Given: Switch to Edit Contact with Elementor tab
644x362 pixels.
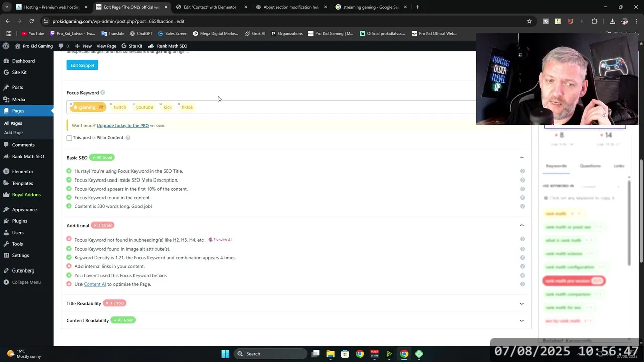Looking at the screenshot, I should (210, 7).
